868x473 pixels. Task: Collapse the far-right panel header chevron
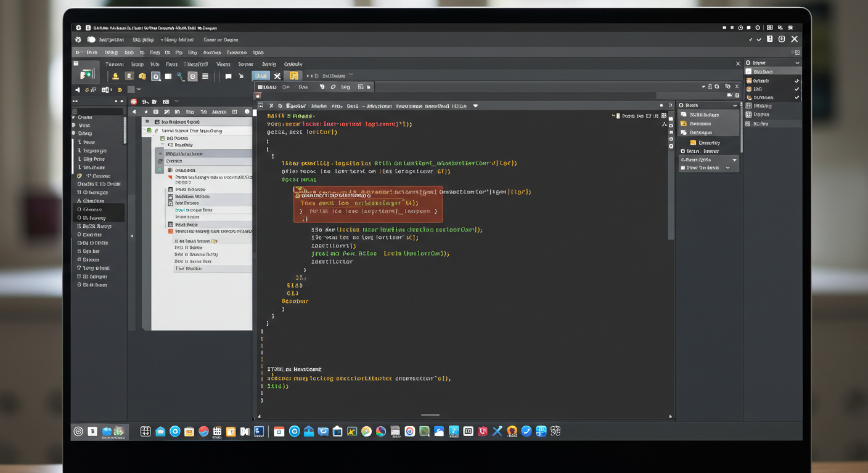point(797,63)
